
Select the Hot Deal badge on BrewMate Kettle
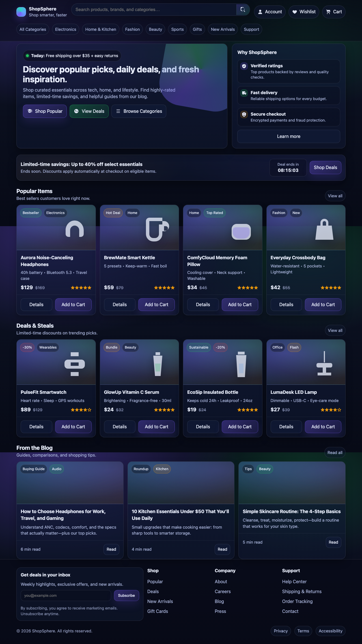113,213
